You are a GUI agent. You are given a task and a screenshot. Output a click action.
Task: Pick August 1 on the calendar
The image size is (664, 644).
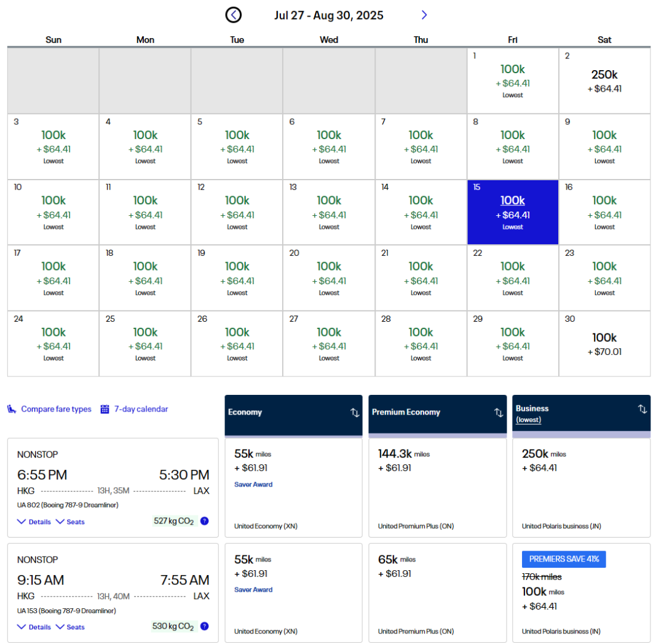513,81
